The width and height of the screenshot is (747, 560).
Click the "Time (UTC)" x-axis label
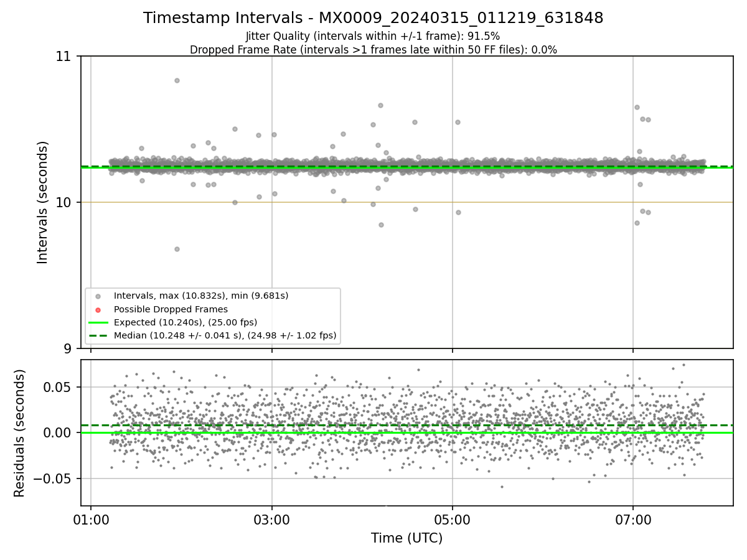[406, 538]
